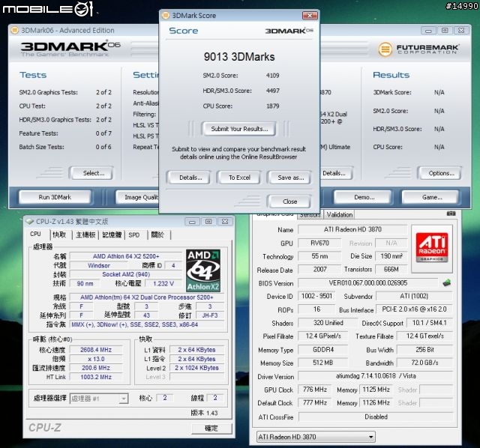The width and height of the screenshot is (480, 448).
Task: Click Run 3DMark button
Action: pos(55,197)
